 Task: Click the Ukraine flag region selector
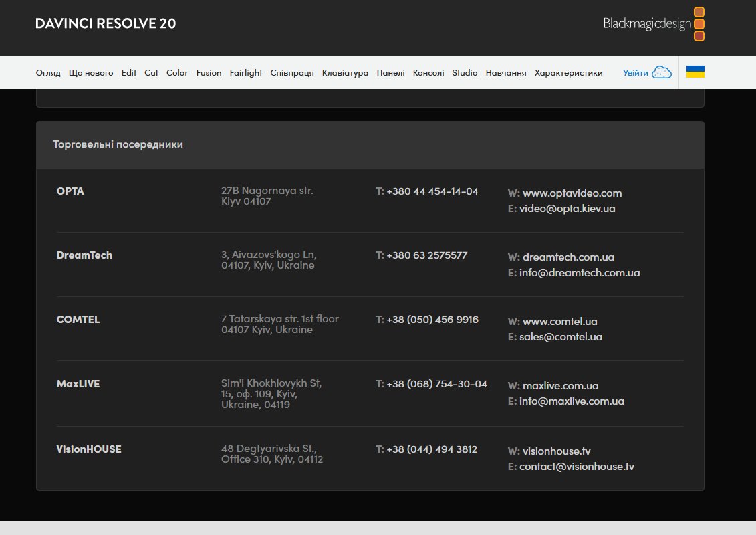(x=695, y=72)
